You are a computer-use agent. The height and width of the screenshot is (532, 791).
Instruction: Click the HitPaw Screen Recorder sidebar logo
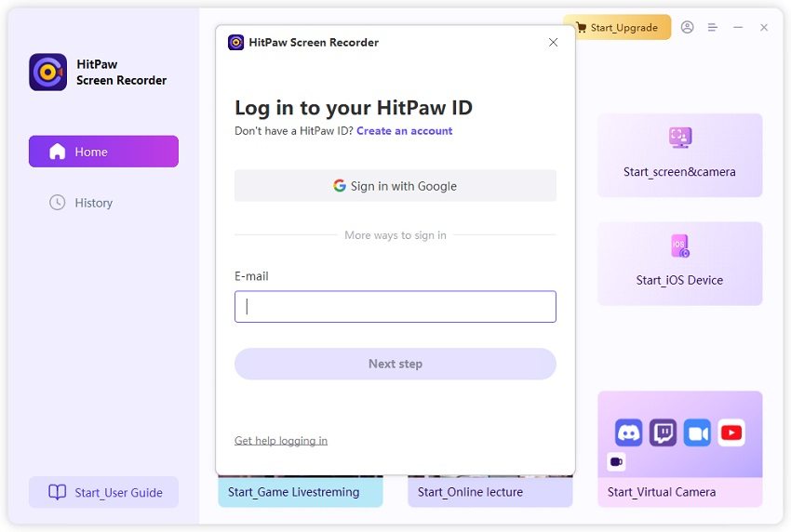coord(47,73)
